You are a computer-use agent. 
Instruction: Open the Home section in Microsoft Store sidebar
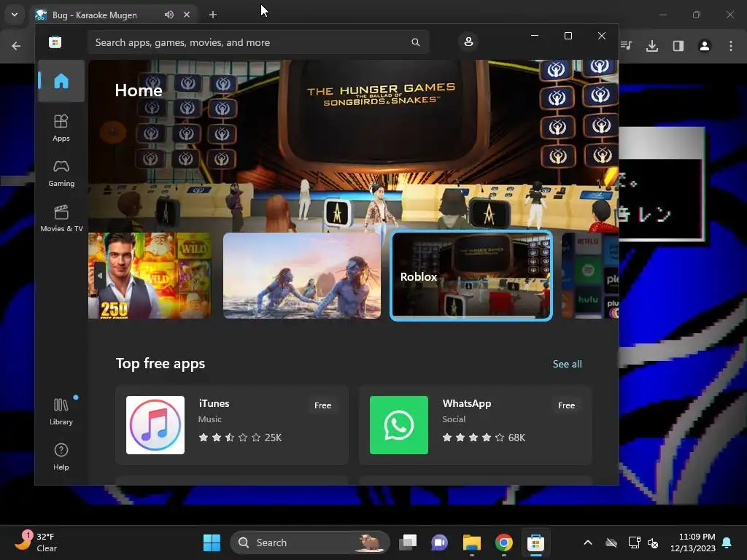[61, 81]
